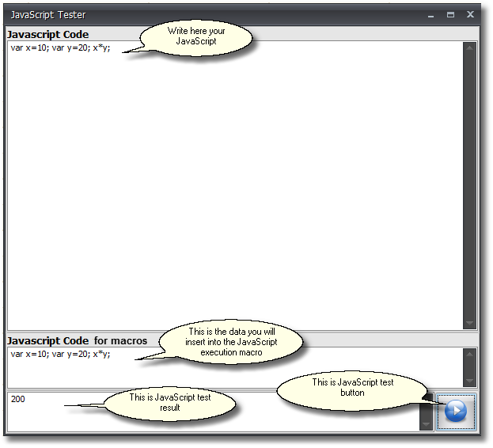Run the JavaScript test with the blue play button

coord(456,412)
